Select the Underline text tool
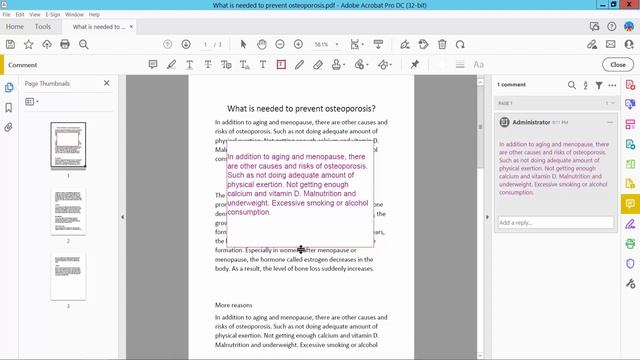The image size is (640, 360). [189, 64]
